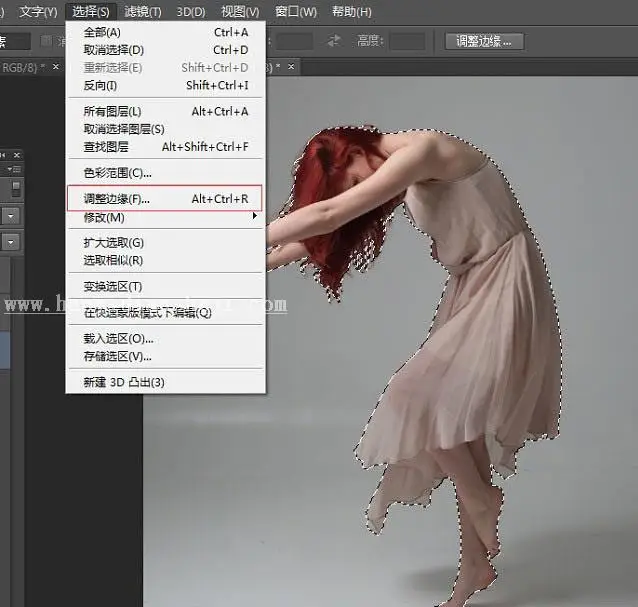Open 存储选区(V)... save selection dialog

[x=166, y=356]
